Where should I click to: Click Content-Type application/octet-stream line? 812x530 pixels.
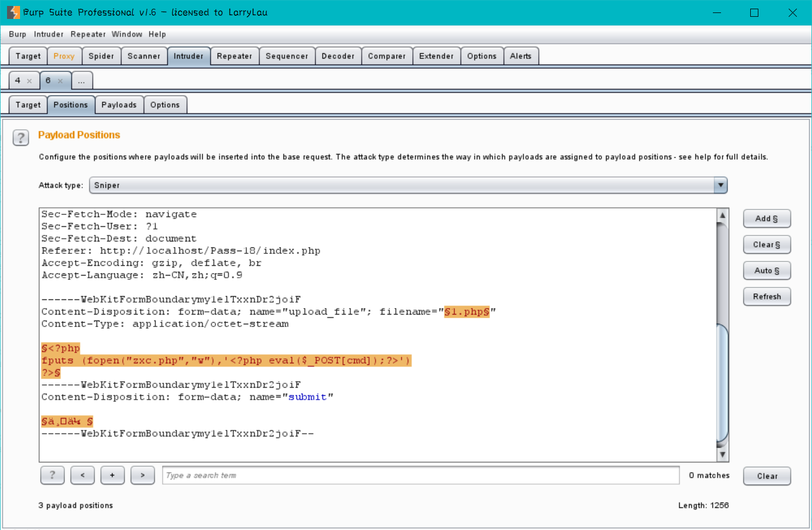pyautogui.click(x=165, y=324)
